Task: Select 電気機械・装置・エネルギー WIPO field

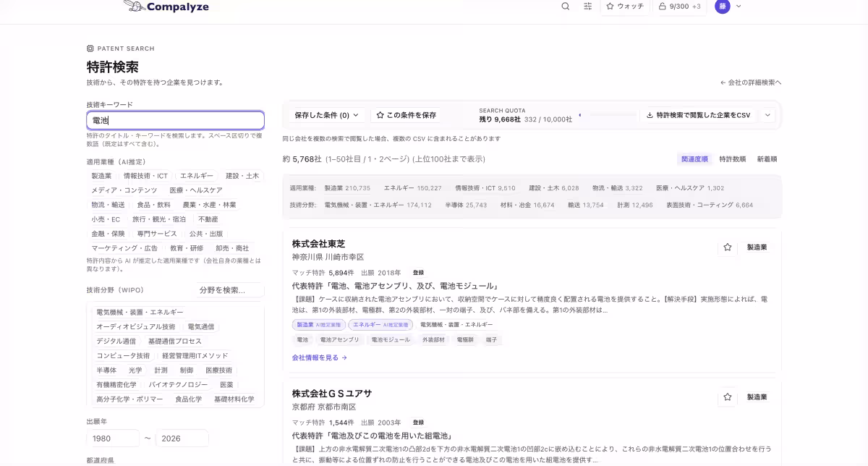Action: pyautogui.click(x=140, y=312)
